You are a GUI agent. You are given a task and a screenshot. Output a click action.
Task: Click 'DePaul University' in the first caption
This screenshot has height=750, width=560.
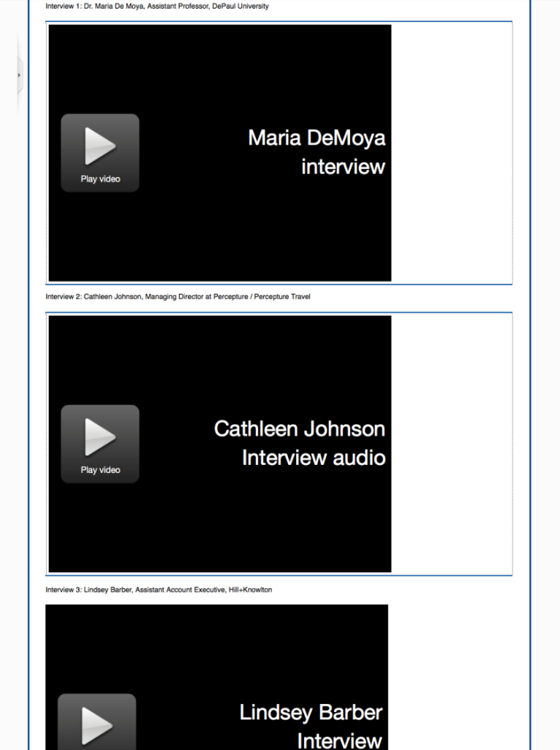[241, 7]
